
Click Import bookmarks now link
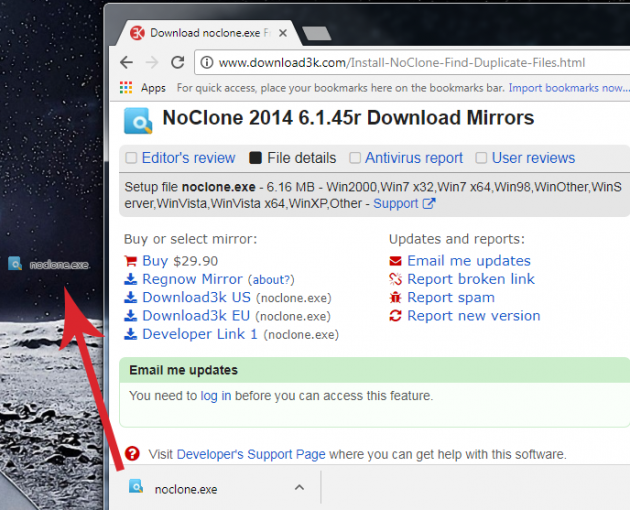tap(569, 88)
